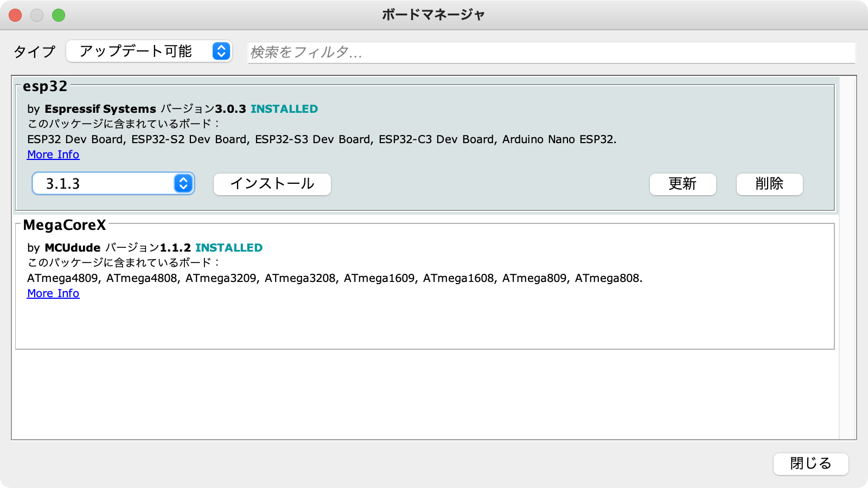
Task: Open the esp32 More Info link
Action: click(x=53, y=155)
